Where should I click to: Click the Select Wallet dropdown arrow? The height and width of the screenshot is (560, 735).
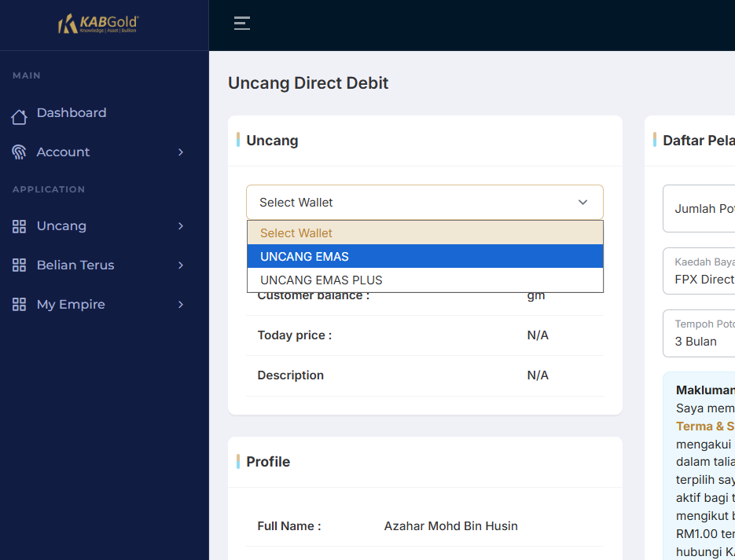coord(582,203)
